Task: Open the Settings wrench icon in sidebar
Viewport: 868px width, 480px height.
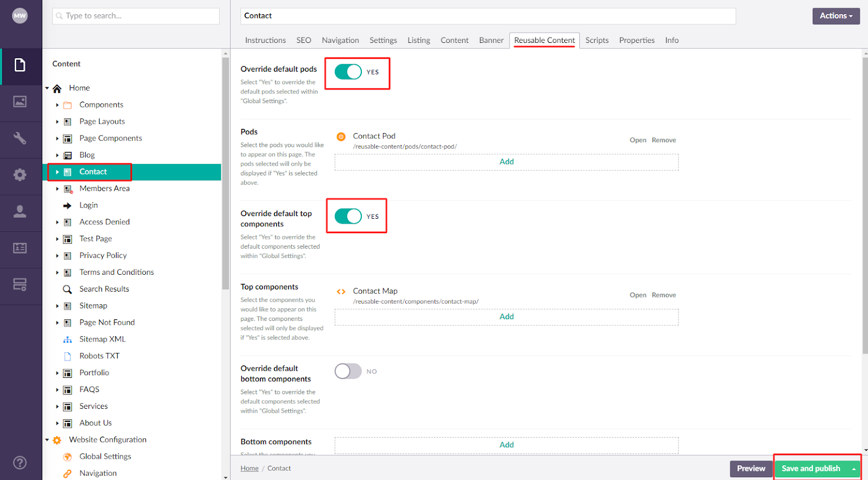Action: 20,138
